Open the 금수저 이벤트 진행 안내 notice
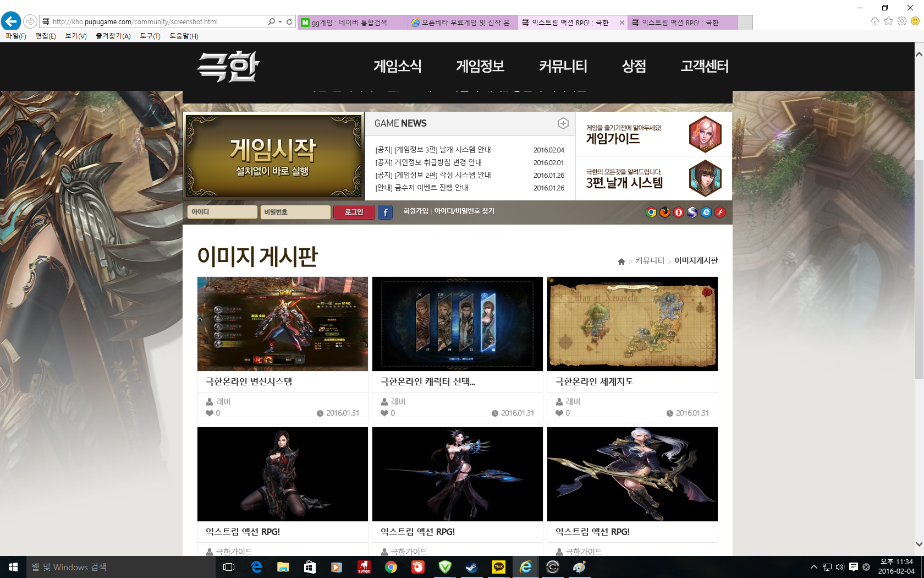The width and height of the screenshot is (924, 578). pyautogui.click(x=422, y=188)
